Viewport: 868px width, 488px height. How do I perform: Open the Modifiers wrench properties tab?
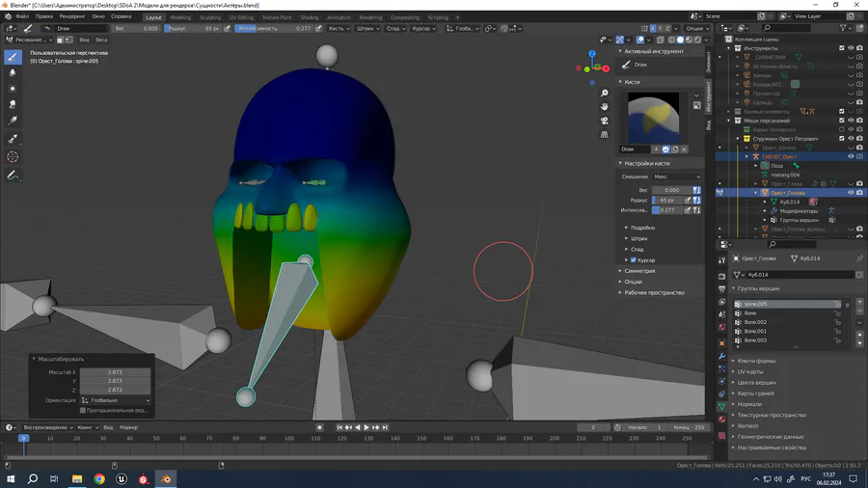click(x=721, y=356)
